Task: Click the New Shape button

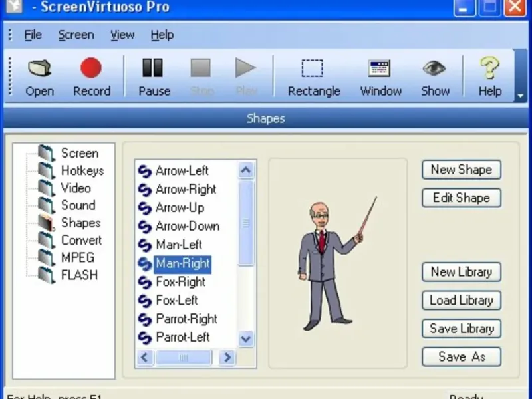Action: point(462,170)
